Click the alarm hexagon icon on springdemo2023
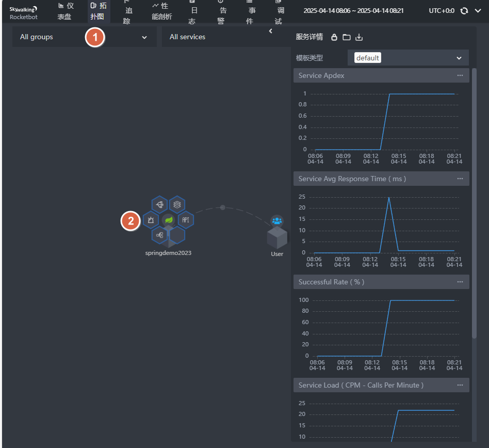Viewport: 489px width, 448px height. pyautogui.click(x=151, y=220)
